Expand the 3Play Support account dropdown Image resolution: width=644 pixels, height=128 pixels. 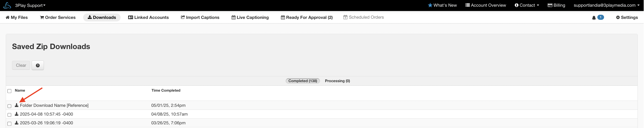(30, 5)
